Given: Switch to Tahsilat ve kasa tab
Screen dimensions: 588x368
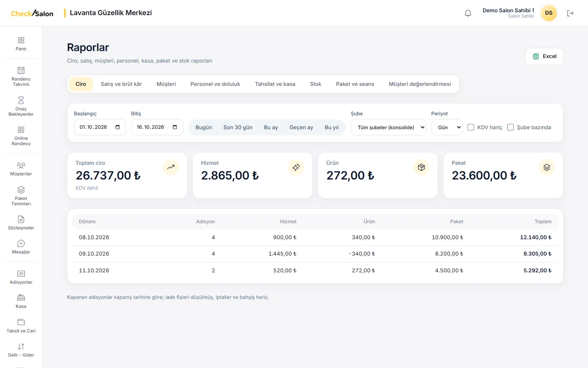Looking at the screenshot, I should tap(275, 84).
